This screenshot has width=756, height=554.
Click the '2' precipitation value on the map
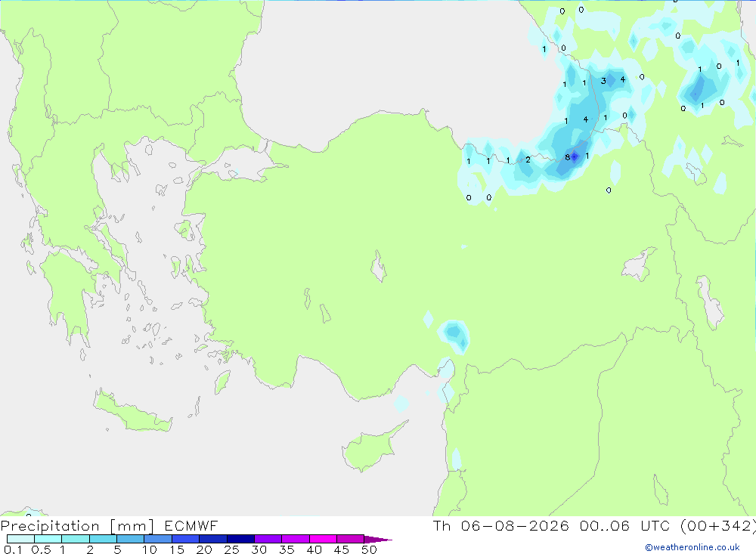tap(528, 159)
